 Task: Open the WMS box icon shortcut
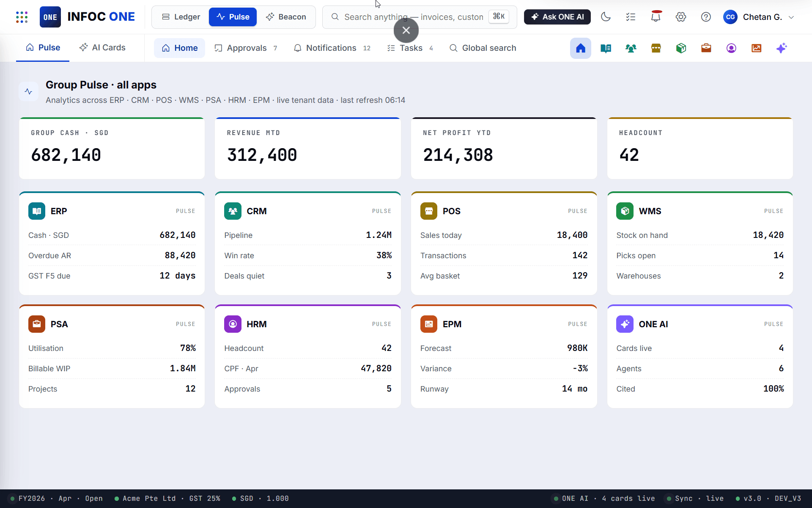pyautogui.click(x=681, y=48)
